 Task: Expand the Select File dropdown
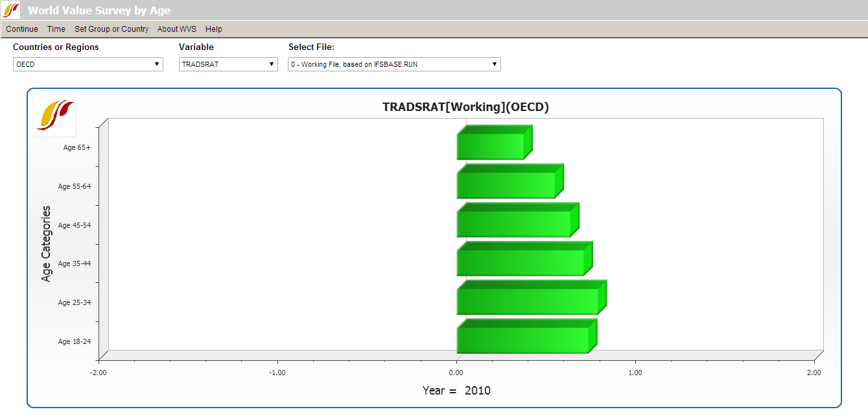pyautogui.click(x=394, y=64)
